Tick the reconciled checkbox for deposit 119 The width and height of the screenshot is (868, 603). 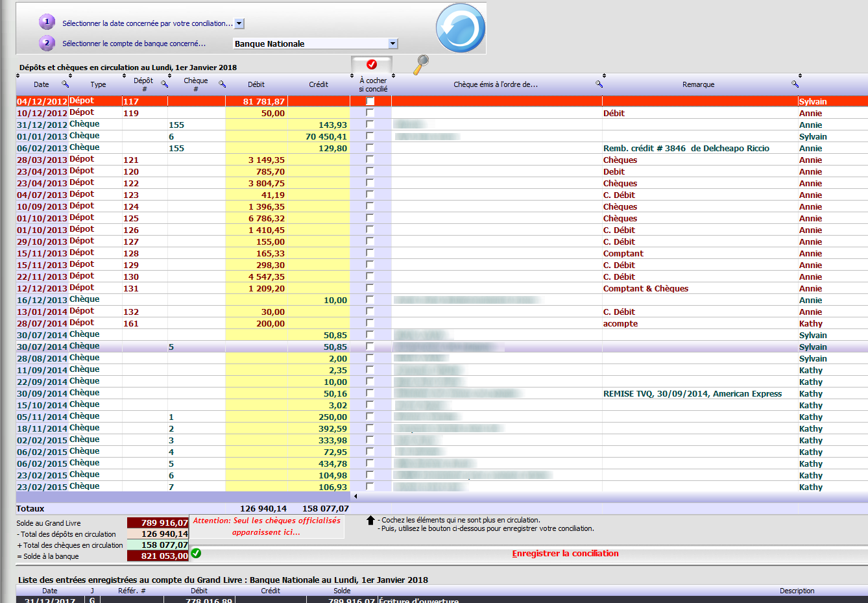coord(370,113)
